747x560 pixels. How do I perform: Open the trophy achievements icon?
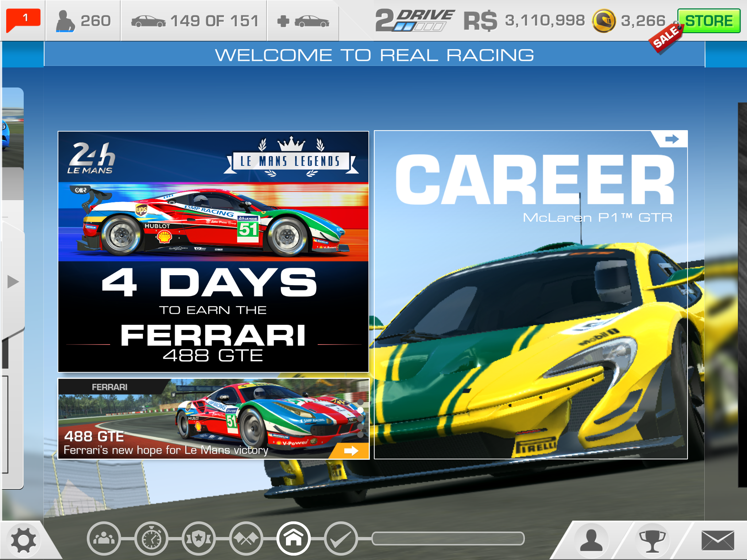[653, 540]
